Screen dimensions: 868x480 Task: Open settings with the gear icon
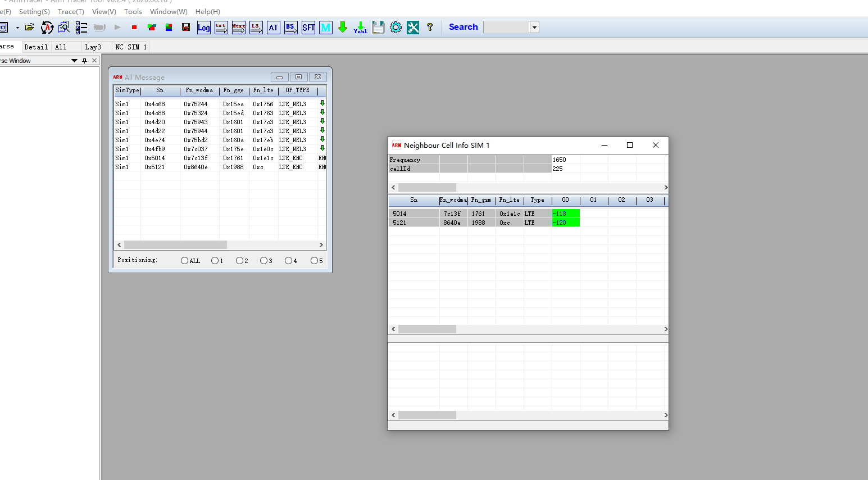pos(396,28)
